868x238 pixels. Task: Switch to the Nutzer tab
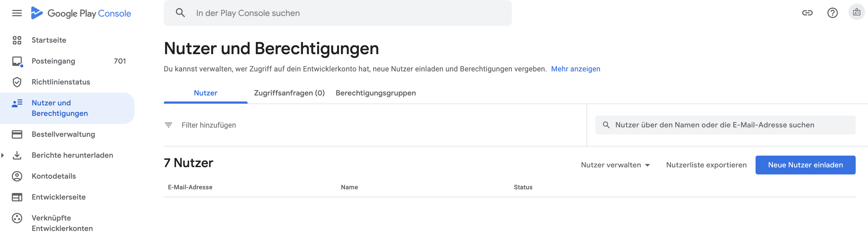pyautogui.click(x=205, y=93)
